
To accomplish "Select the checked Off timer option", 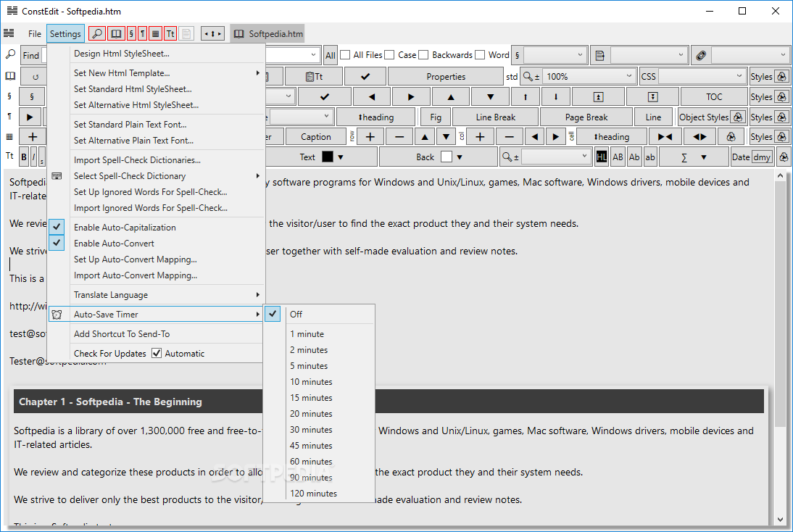I will (320, 314).
